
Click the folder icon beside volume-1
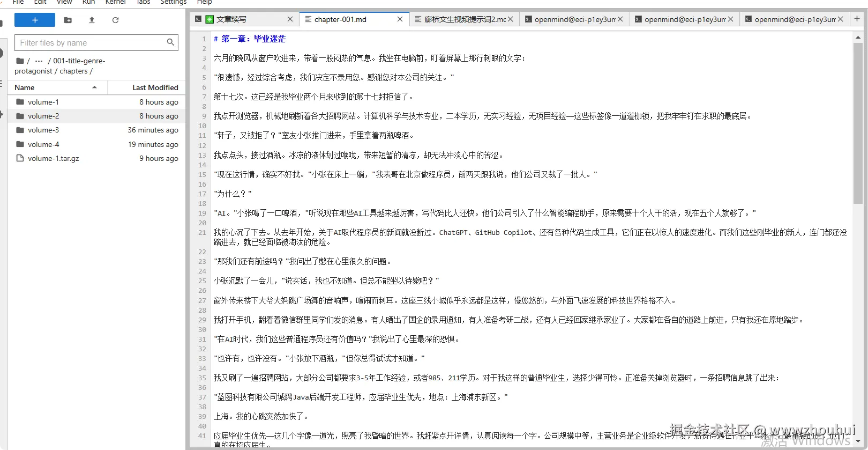pos(20,102)
